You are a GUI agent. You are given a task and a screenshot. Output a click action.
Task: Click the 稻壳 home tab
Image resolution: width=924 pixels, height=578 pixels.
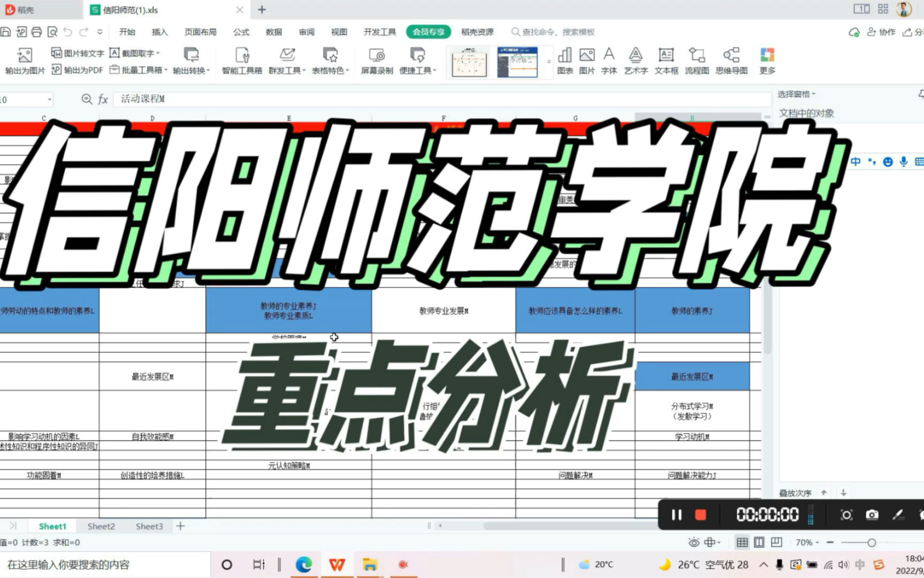(41, 9)
